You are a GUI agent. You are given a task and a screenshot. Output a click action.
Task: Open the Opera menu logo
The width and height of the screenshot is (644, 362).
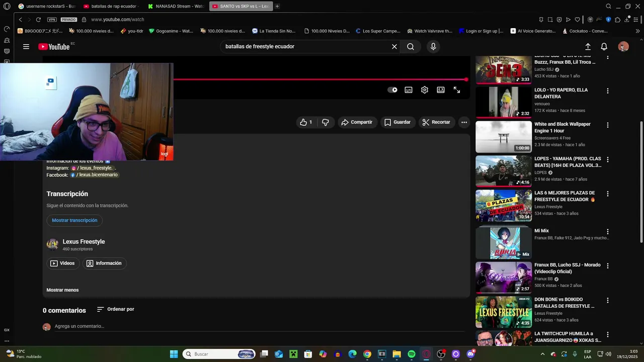point(7,6)
